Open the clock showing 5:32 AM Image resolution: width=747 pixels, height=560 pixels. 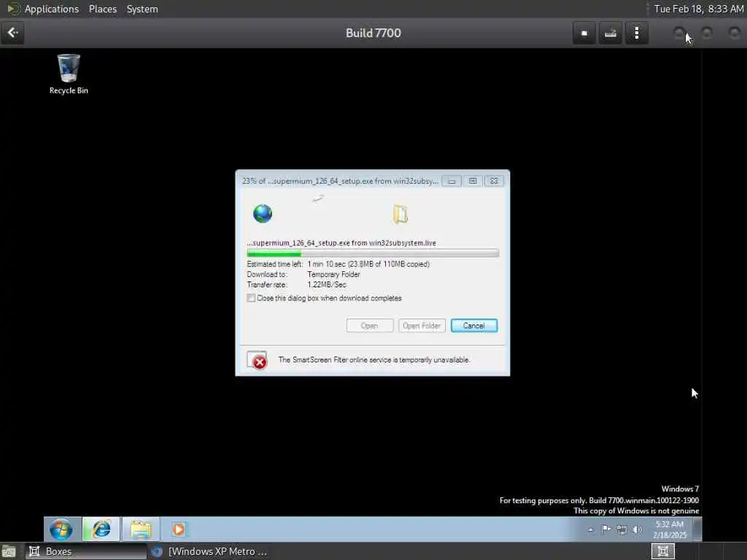[670, 529]
